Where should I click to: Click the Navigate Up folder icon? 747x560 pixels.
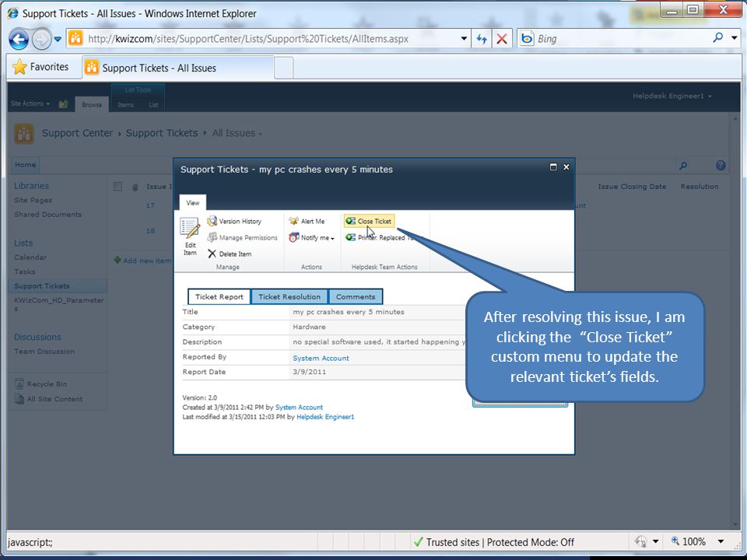tap(63, 103)
